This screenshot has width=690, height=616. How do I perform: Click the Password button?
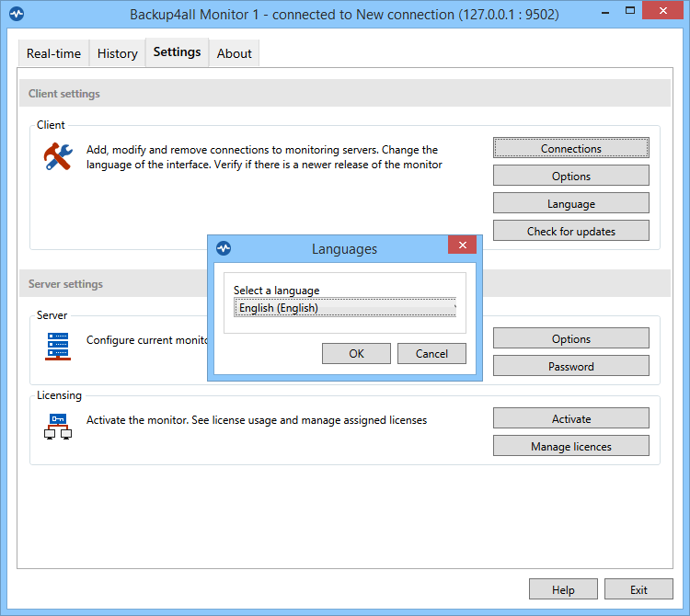coord(570,366)
